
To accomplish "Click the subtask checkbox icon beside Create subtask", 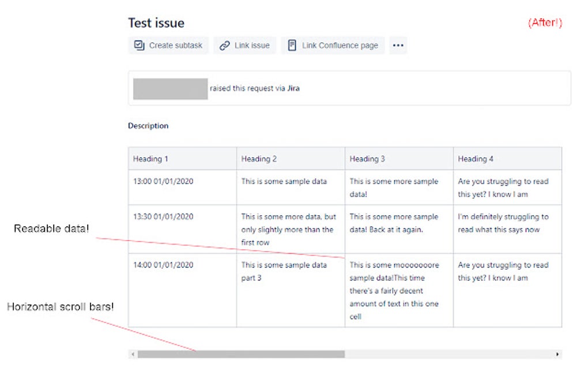I will (x=139, y=45).
